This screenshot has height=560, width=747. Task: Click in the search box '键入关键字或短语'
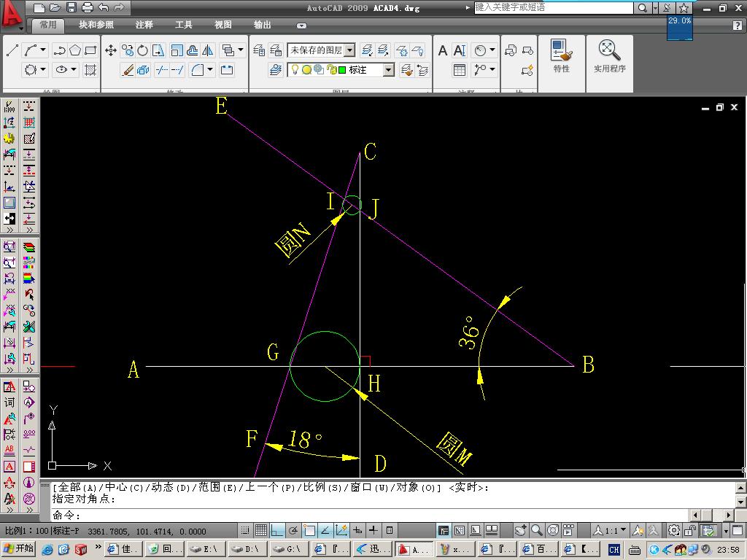[x=554, y=7]
